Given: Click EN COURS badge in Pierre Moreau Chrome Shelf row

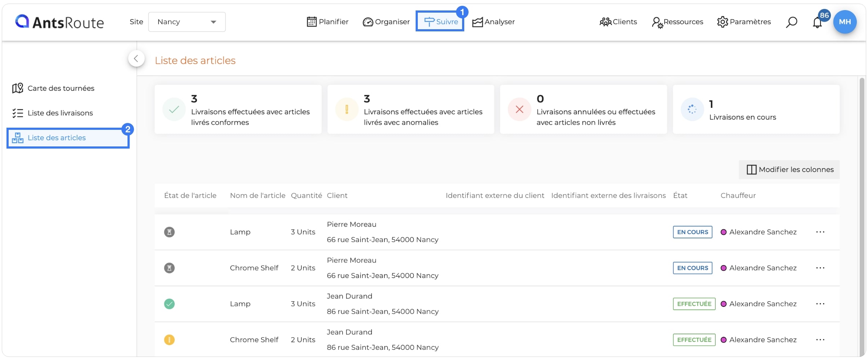Looking at the screenshot, I should point(693,268).
